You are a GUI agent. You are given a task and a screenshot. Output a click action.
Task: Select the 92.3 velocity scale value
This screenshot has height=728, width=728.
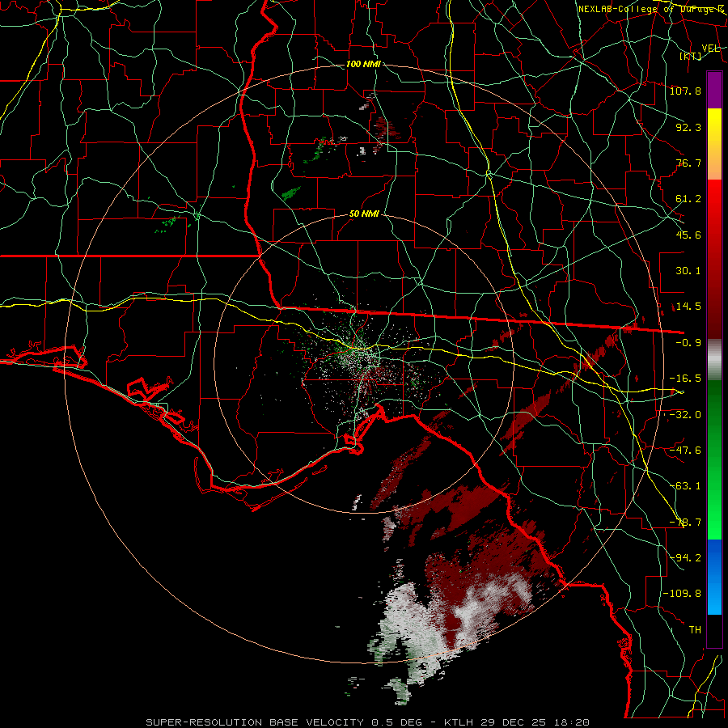point(688,127)
